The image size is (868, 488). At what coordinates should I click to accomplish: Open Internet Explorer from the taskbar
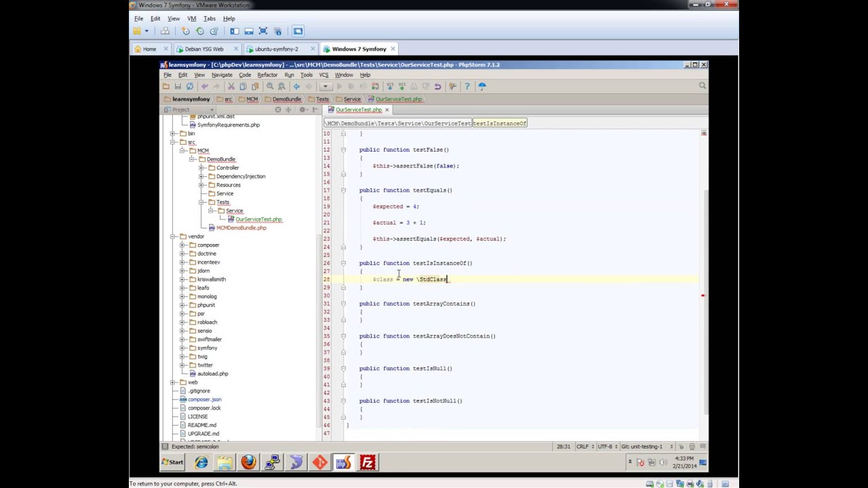201,462
